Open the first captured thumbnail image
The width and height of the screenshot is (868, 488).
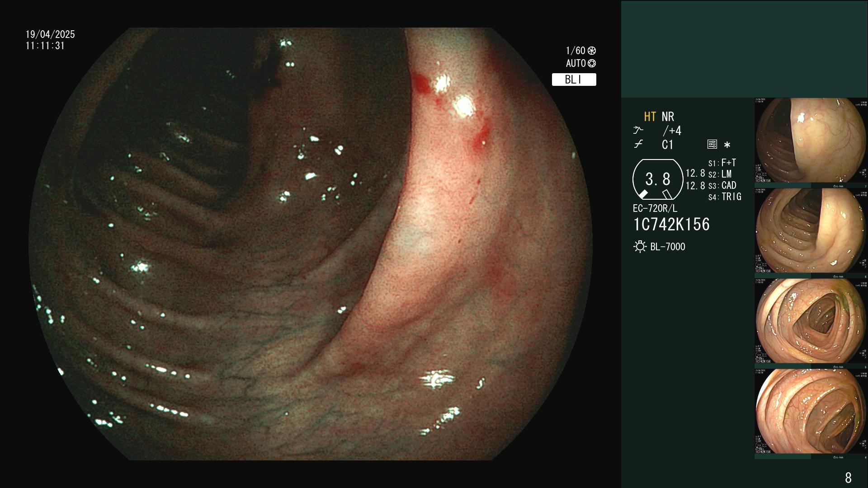click(811, 141)
